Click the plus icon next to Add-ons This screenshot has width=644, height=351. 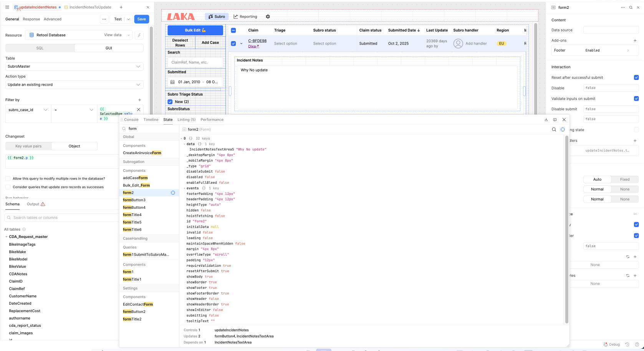point(635,40)
